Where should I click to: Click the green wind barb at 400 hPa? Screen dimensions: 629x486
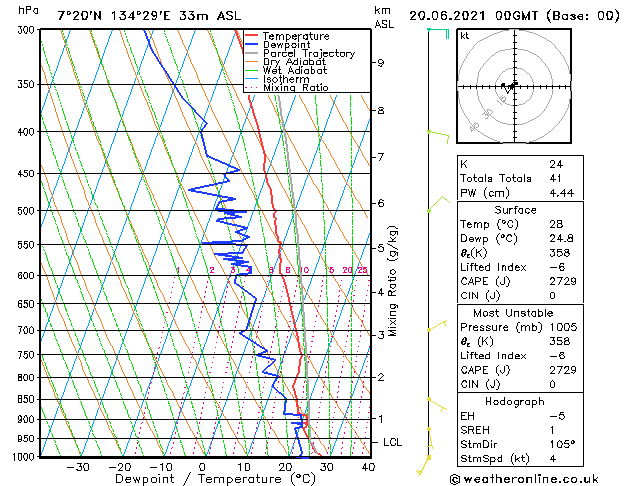(438, 136)
